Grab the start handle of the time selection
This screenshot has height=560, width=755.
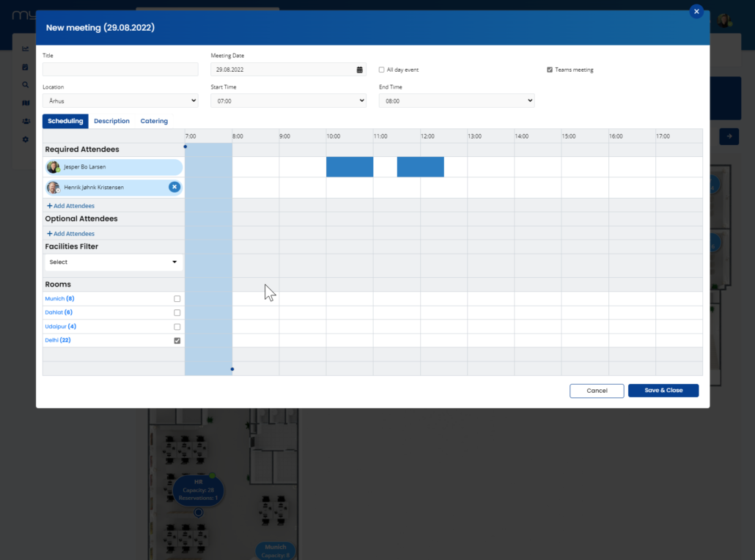[185, 147]
